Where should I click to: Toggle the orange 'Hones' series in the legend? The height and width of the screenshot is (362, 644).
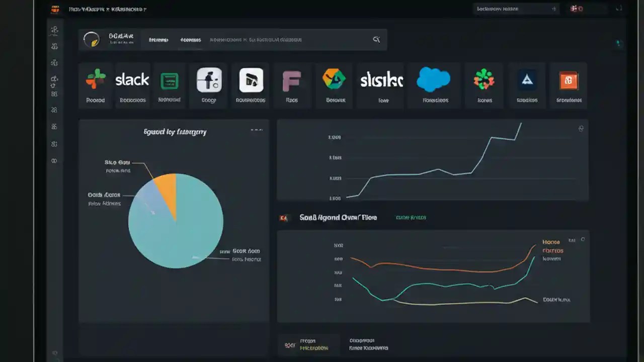click(x=551, y=242)
